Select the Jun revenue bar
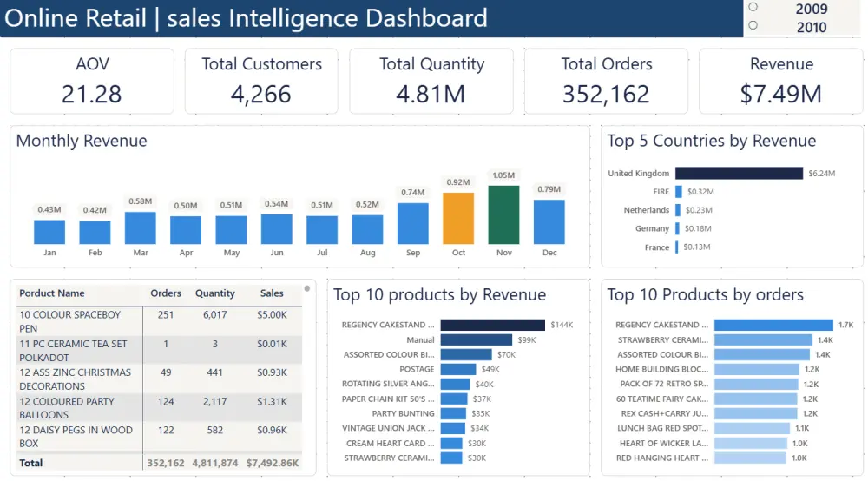 pyautogui.click(x=276, y=229)
